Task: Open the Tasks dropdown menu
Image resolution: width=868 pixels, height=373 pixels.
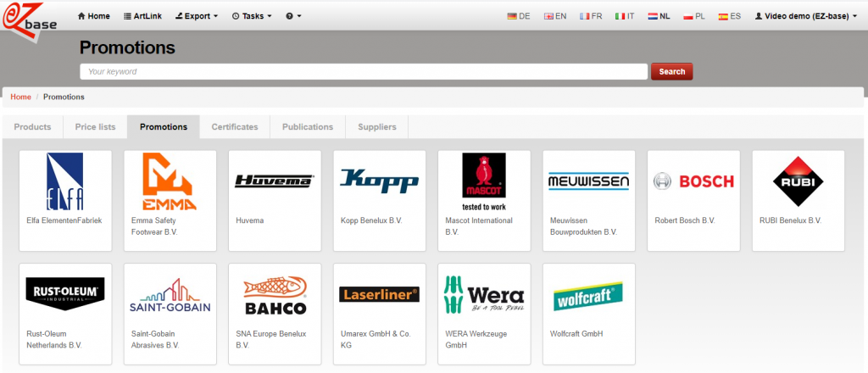Action: pos(252,16)
